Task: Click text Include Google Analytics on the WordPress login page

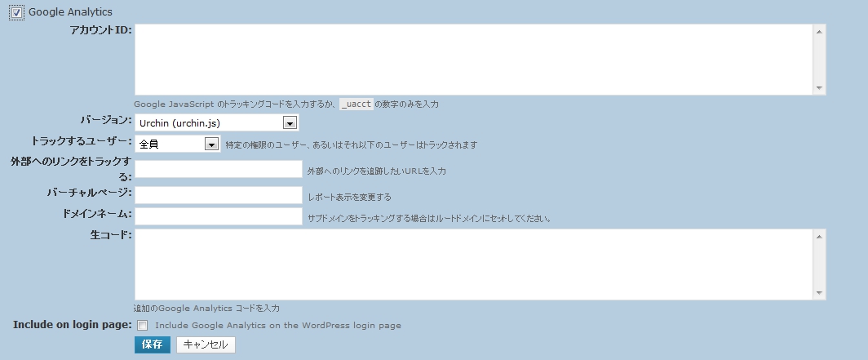Action: [x=278, y=325]
